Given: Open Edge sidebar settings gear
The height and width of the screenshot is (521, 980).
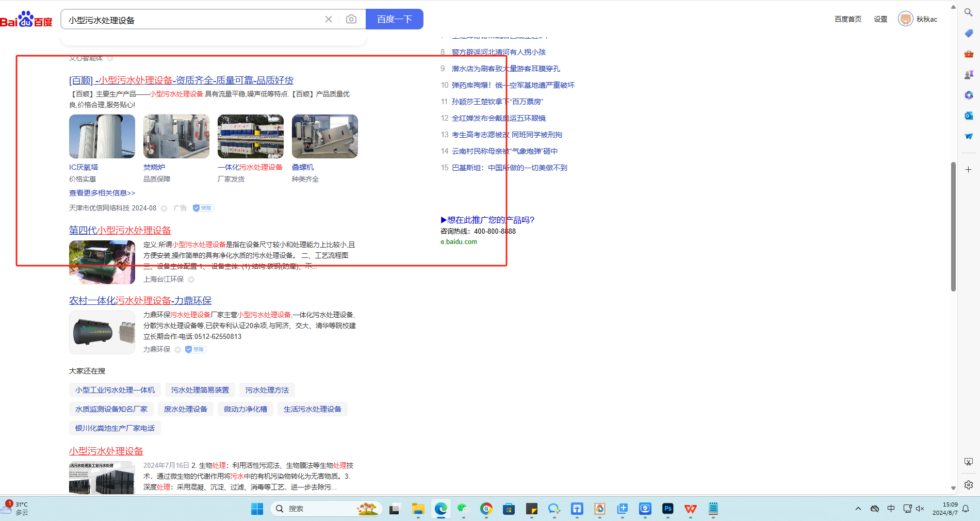Looking at the screenshot, I should point(969,485).
